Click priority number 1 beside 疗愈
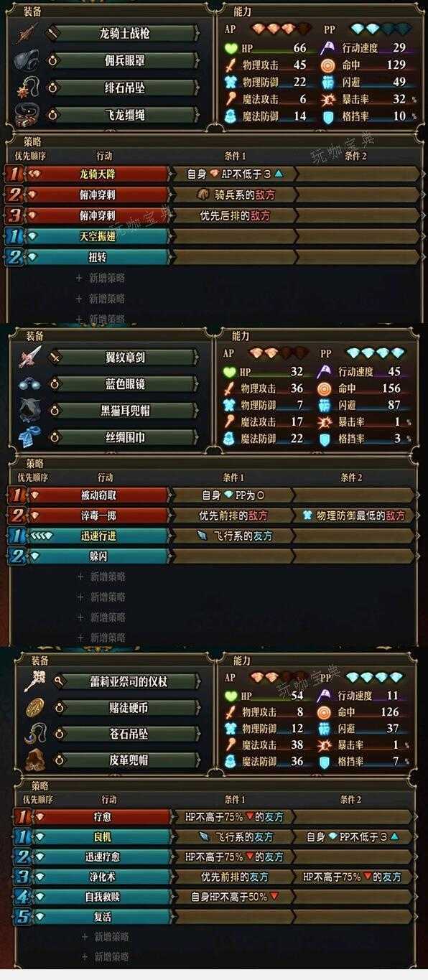This screenshot has height=980, width=428. (23, 816)
